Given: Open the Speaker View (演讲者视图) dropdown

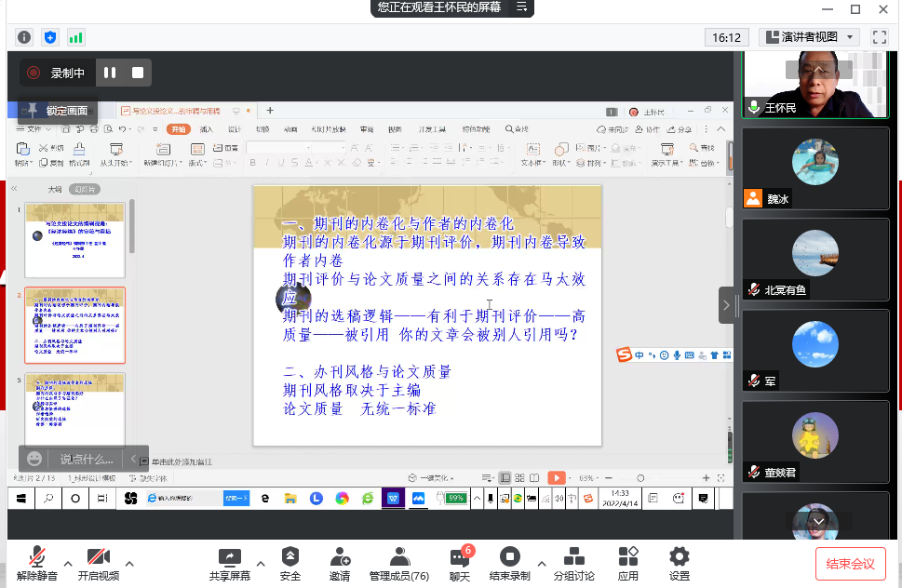Looking at the screenshot, I should [809, 37].
